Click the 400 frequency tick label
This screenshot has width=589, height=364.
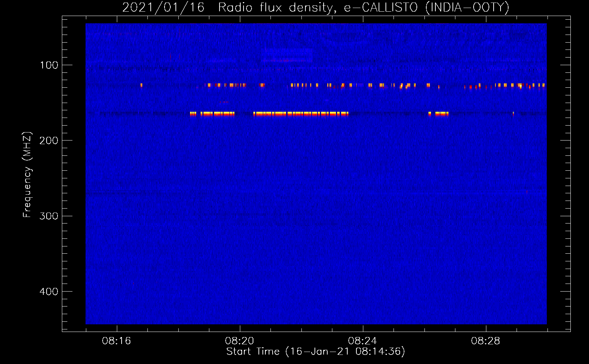[49, 292]
